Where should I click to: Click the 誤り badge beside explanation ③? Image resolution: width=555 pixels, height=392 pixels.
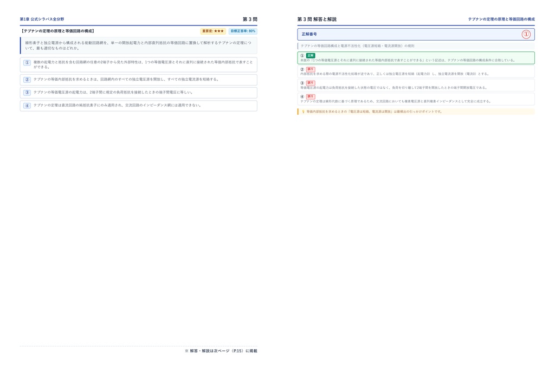[311, 83]
